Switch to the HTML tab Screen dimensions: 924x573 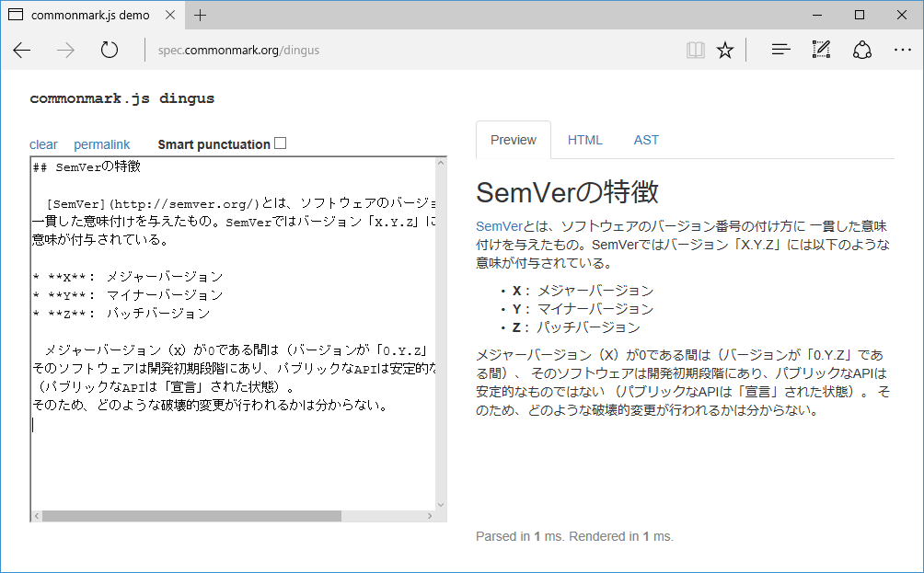coord(584,140)
